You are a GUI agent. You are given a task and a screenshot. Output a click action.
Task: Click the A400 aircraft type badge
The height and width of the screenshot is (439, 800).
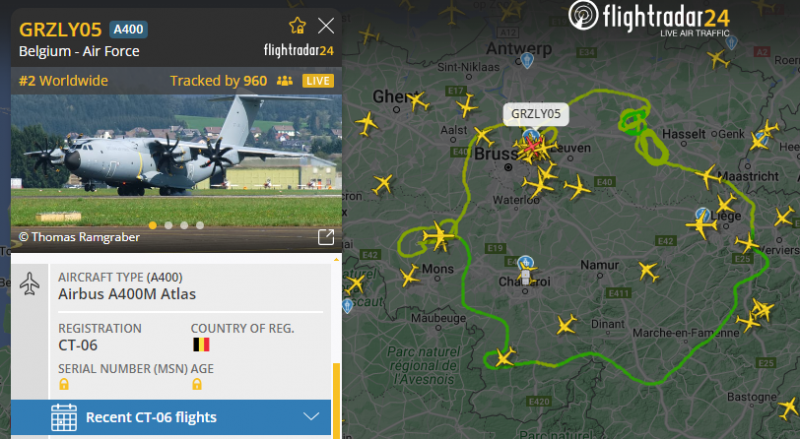click(128, 30)
